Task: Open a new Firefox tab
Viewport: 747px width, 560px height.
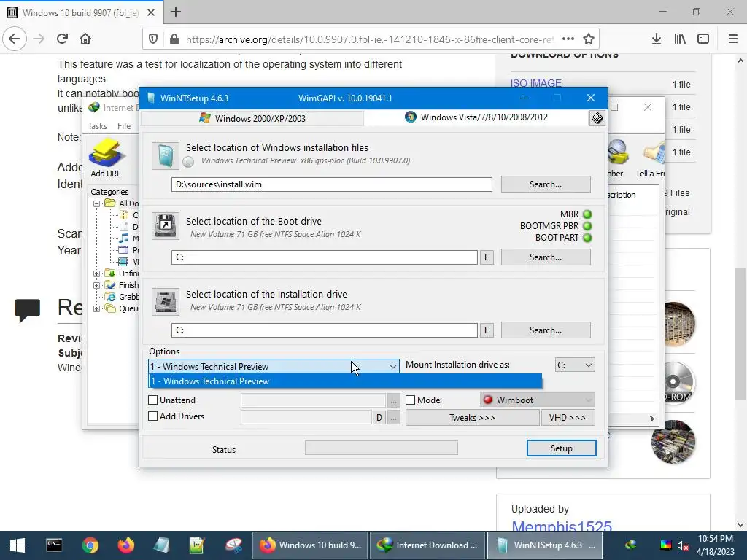Action: (176, 12)
